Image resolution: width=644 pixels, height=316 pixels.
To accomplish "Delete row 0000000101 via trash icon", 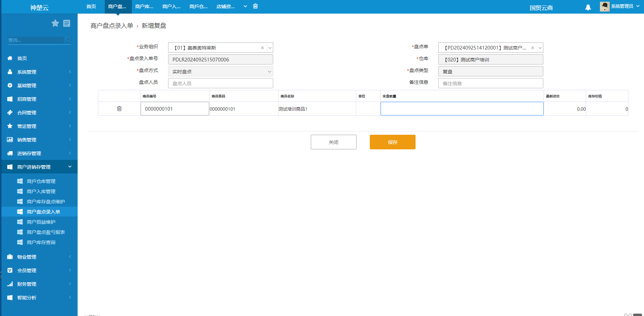I will pyautogui.click(x=119, y=109).
